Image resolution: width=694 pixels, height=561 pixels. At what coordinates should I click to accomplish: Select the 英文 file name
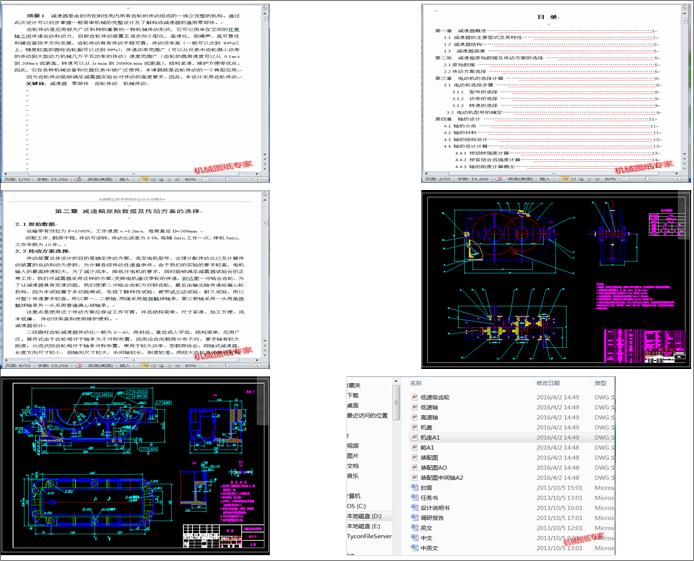[x=426, y=528]
